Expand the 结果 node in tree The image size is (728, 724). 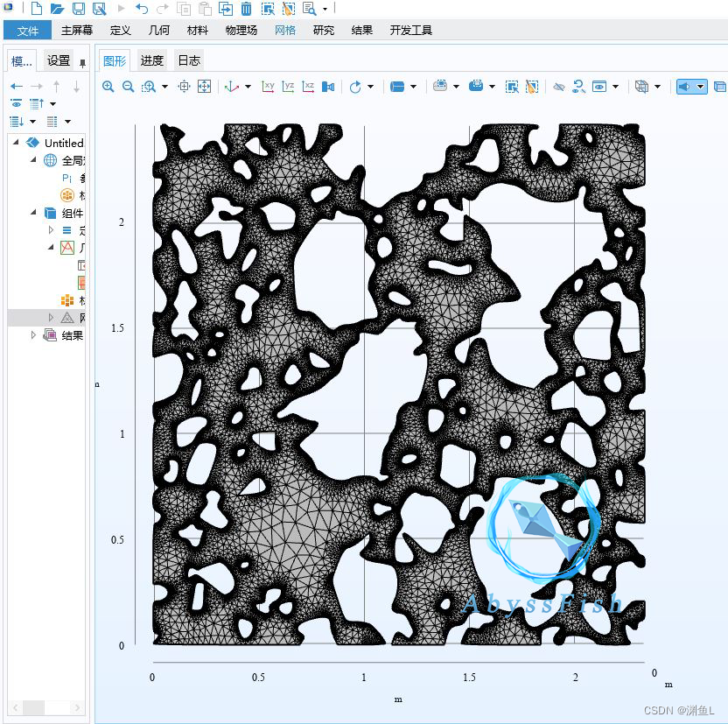[33, 334]
